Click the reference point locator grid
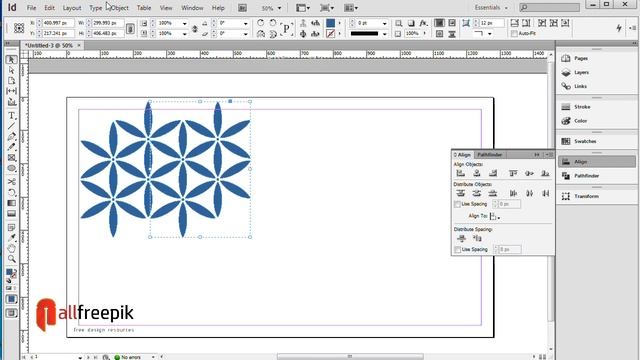This screenshot has height=360, width=640. [x=19, y=28]
